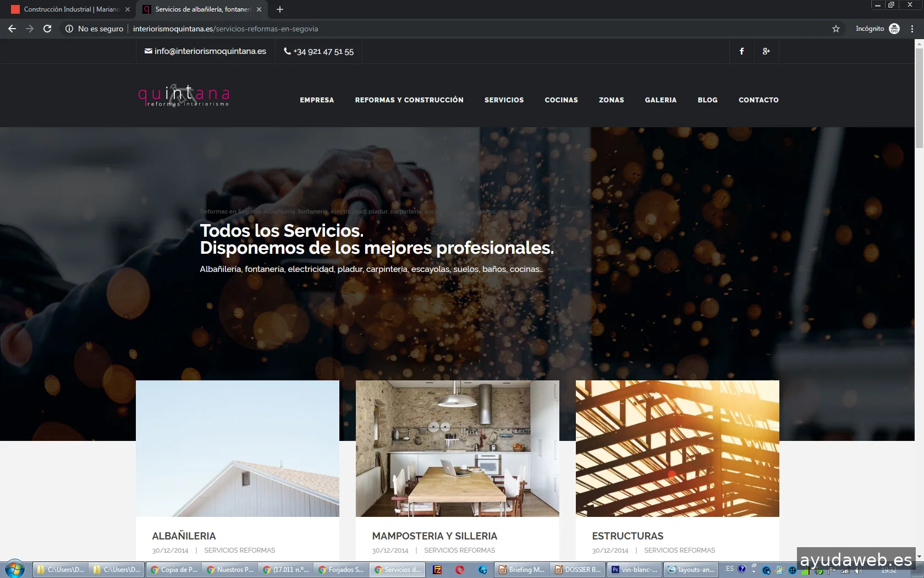Screen dimensions: 924x578
Task: Open the Windows Start menu
Action: click(14, 569)
